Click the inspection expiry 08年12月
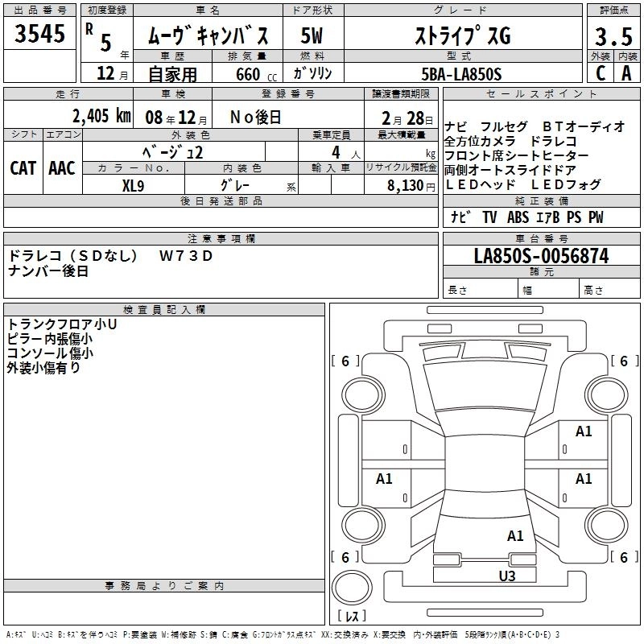Image resolution: width=644 pixels, height=644 pixels. 176,118
